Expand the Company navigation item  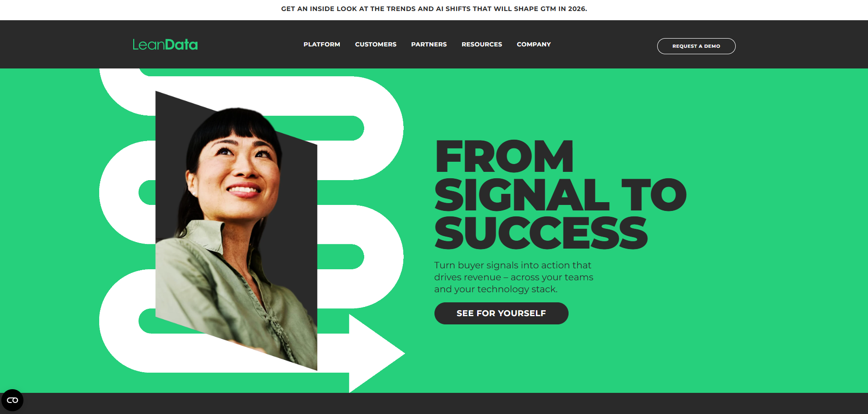click(534, 45)
